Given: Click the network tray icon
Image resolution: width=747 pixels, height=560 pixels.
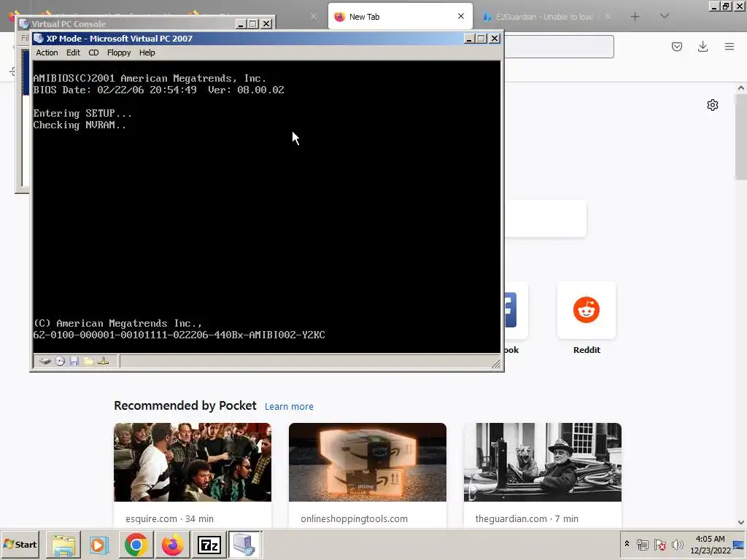Looking at the screenshot, I should (643, 544).
